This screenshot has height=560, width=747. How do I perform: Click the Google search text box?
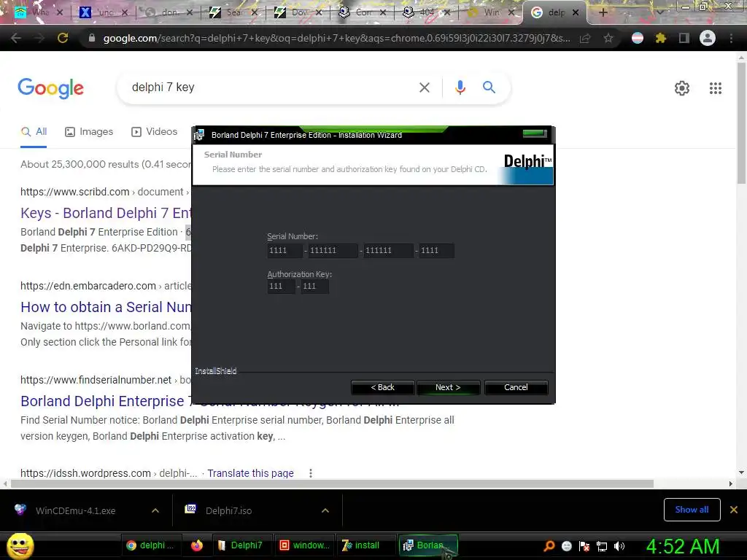tap(271, 87)
